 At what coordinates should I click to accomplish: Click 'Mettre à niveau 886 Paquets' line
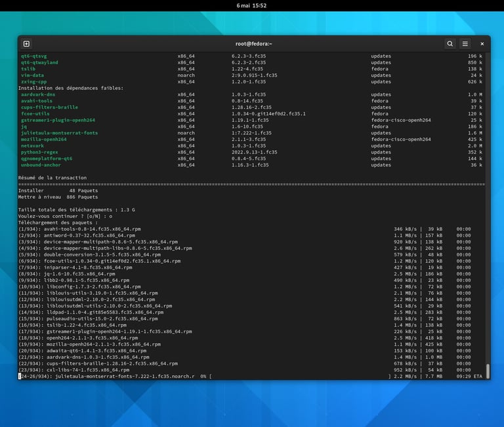tap(58, 197)
